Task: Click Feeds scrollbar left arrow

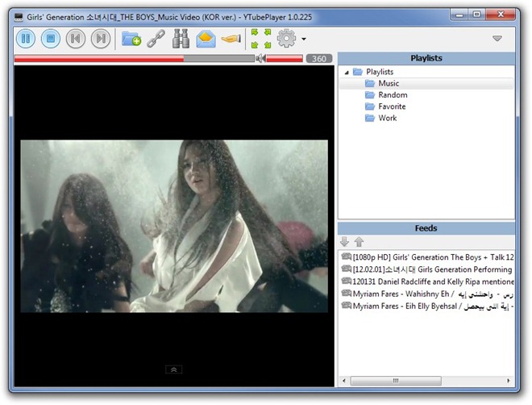Action: (343, 381)
